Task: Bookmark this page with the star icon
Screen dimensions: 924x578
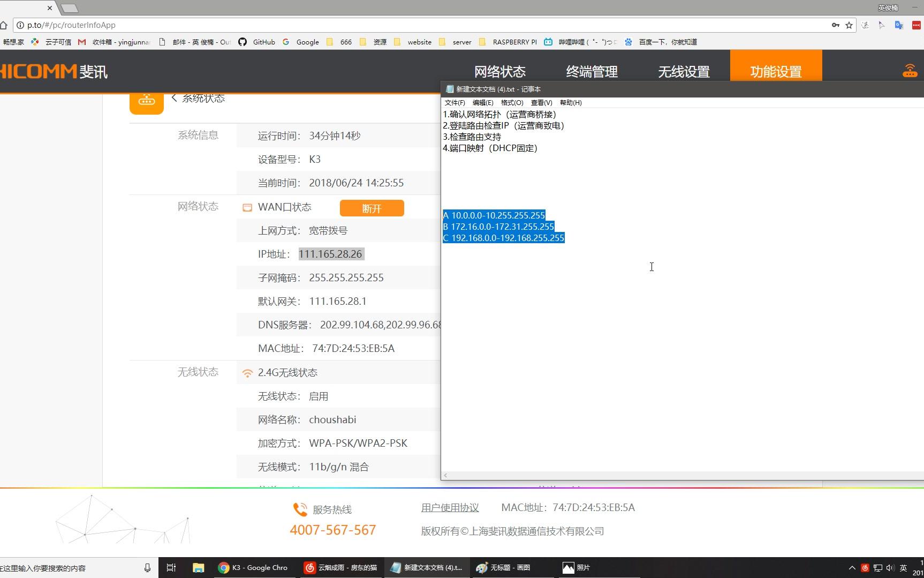Action: 849,25
